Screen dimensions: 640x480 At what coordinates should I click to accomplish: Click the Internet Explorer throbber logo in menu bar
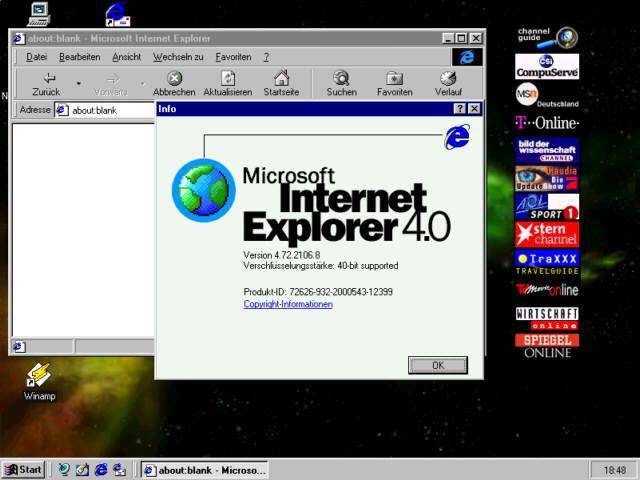tap(467, 57)
